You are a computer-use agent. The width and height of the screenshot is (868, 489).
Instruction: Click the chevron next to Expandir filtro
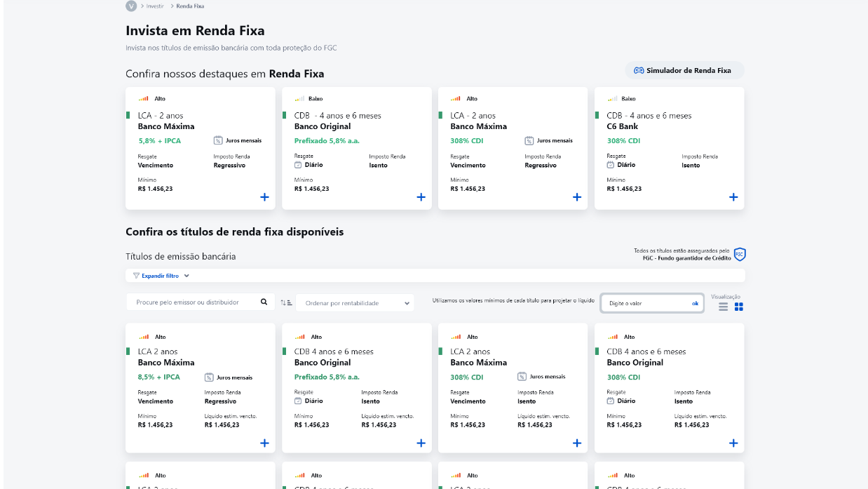click(187, 276)
